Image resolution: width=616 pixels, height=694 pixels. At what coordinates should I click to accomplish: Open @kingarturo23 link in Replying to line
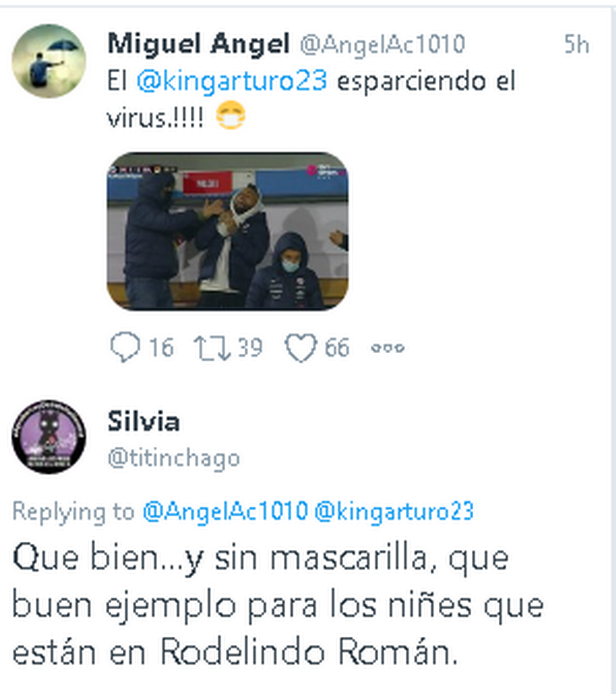point(394,511)
